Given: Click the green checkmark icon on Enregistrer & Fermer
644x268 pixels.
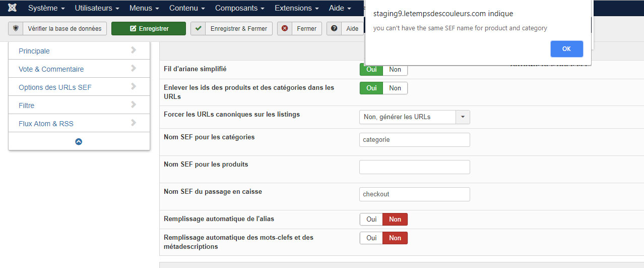Looking at the screenshot, I should [199, 29].
